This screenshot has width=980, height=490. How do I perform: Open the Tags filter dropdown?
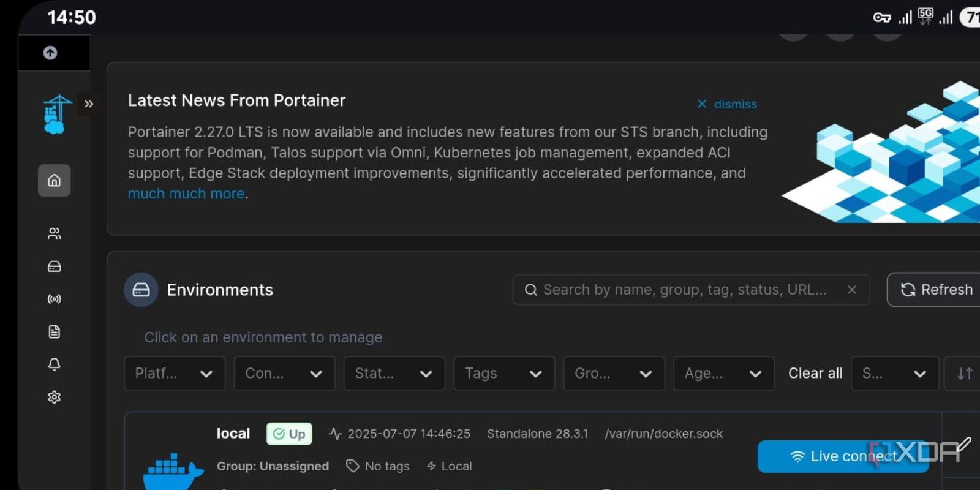pos(504,374)
